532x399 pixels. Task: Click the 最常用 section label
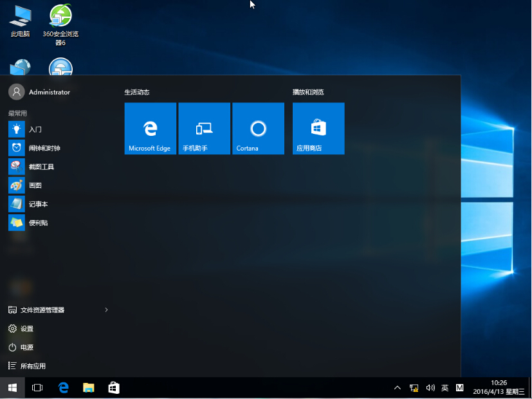click(17, 113)
